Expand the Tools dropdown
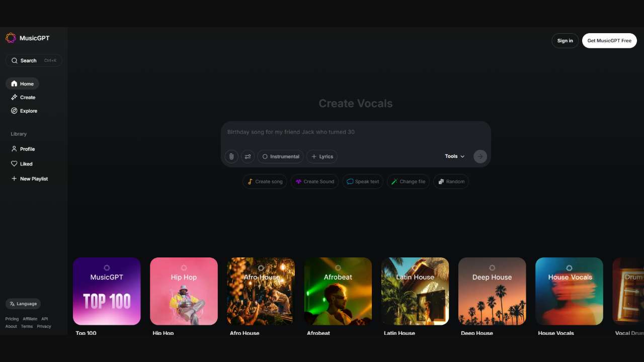Image resolution: width=644 pixels, height=362 pixels. click(x=454, y=156)
